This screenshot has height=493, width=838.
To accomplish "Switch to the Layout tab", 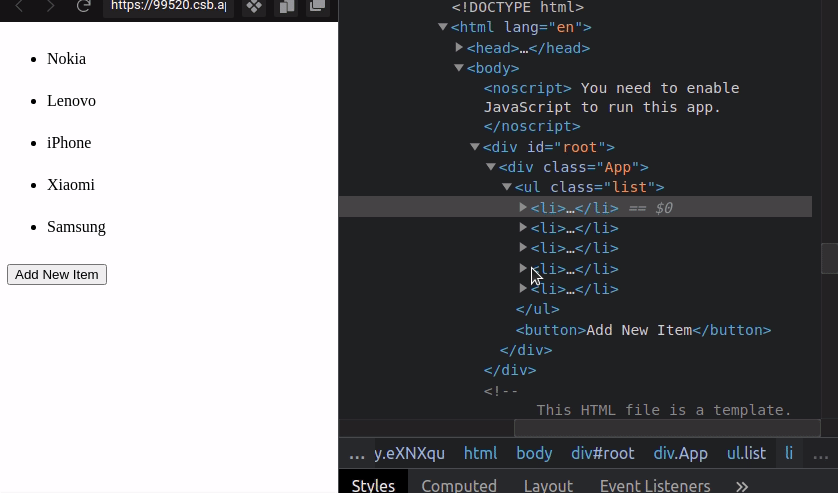I will pyautogui.click(x=548, y=485).
